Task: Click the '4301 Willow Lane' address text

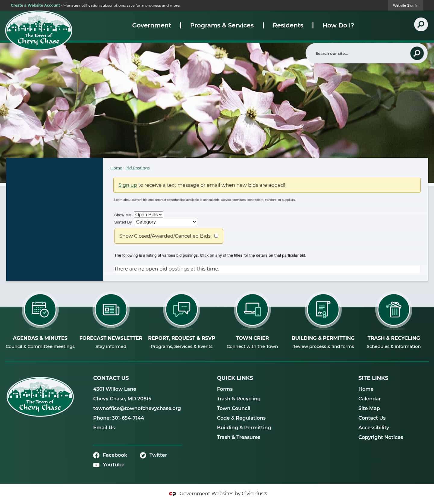Action: point(115,389)
